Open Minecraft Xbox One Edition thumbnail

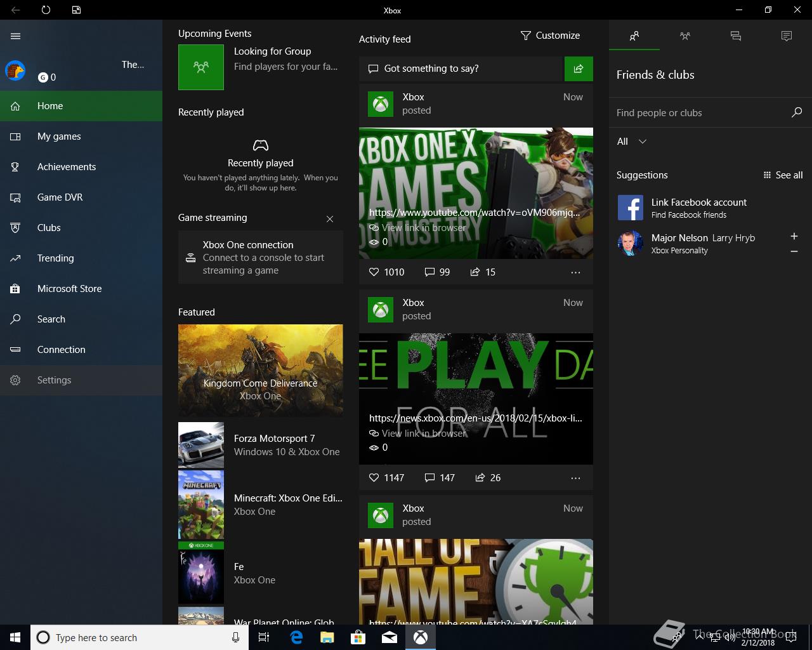click(x=201, y=505)
